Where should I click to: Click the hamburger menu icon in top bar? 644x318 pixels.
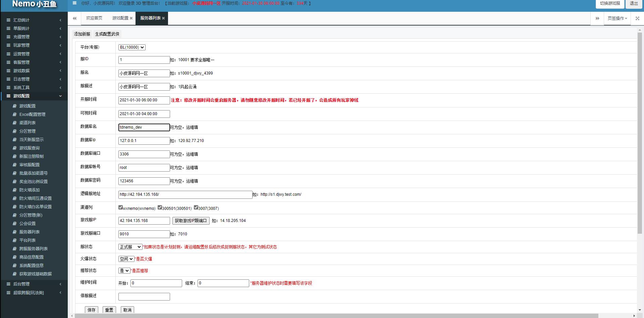[74, 3]
